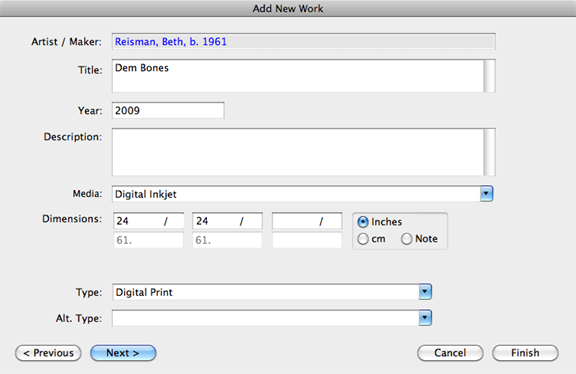This screenshot has height=374, width=576.
Task: Select the cm radio button
Action: click(363, 239)
